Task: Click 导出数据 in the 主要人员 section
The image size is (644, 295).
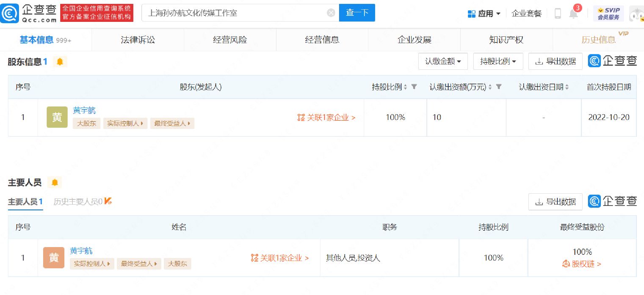Action: [555, 202]
